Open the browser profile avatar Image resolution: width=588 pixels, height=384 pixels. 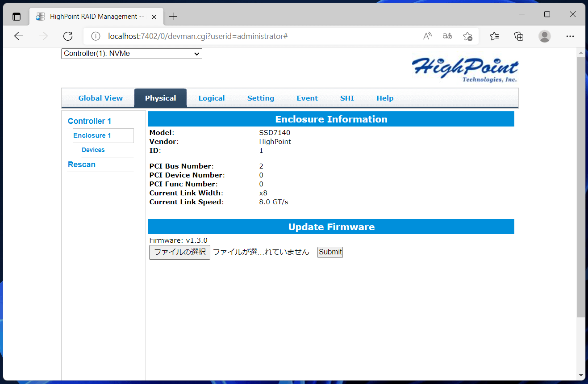point(544,36)
